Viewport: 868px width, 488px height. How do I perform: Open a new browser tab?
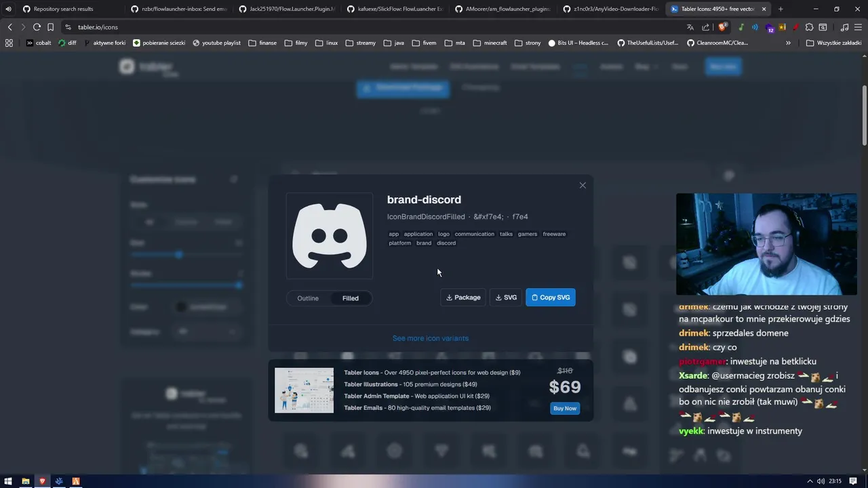(781, 9)
